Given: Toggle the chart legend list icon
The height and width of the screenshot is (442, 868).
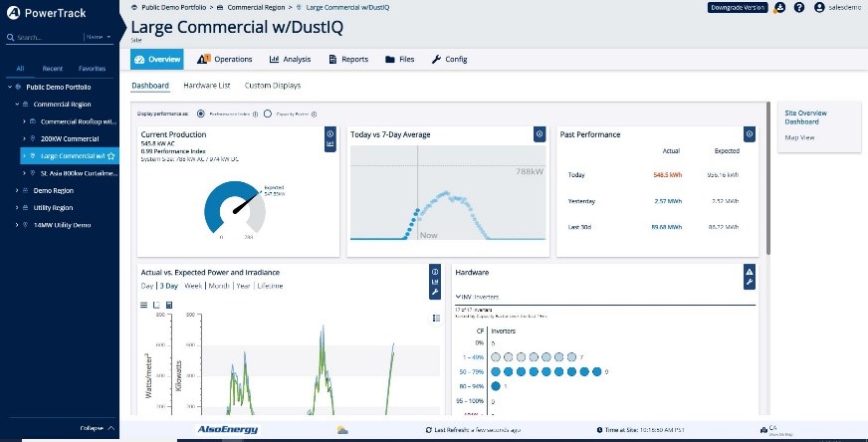Looking at the screenshot, I should (x=436, y=318).
